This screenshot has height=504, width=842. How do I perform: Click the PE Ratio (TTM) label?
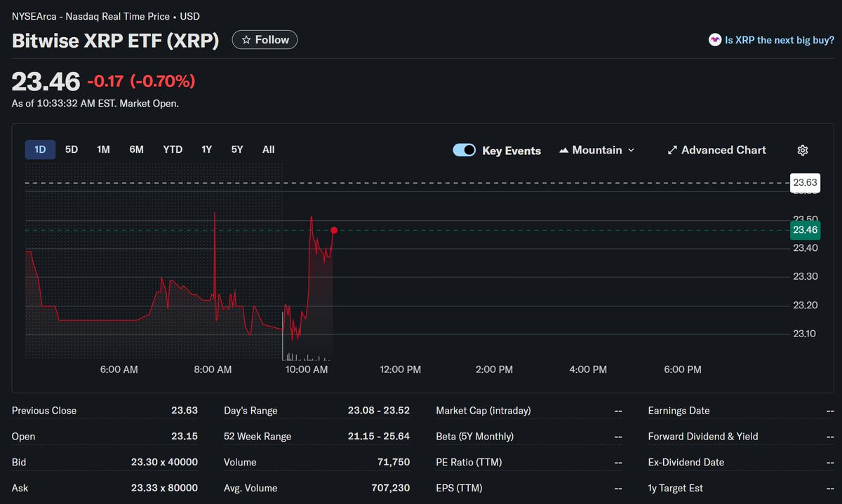[x=469, y=463]
